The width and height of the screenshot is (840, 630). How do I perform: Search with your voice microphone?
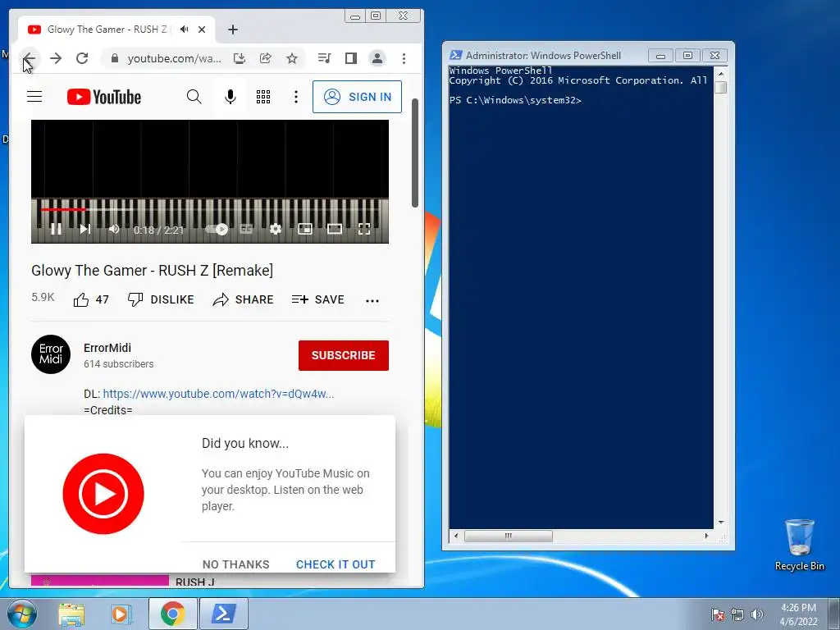coord(231,97)
